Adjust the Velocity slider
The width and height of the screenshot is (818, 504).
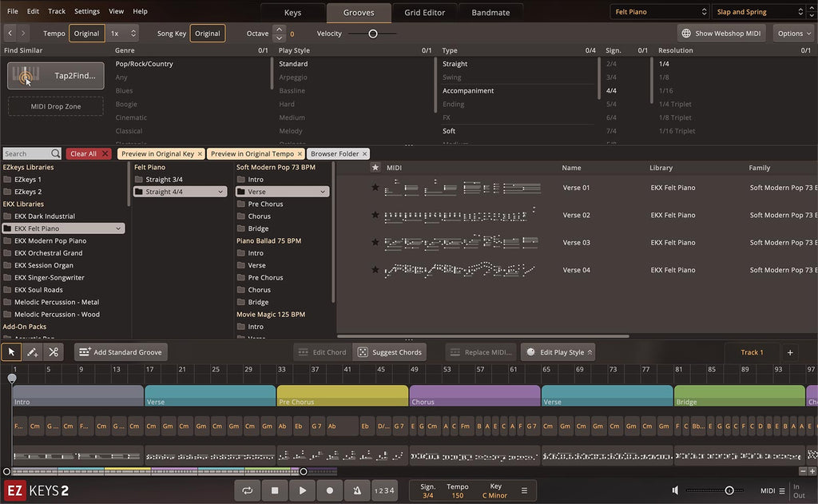pyautogui.click(x=373, y=34)
